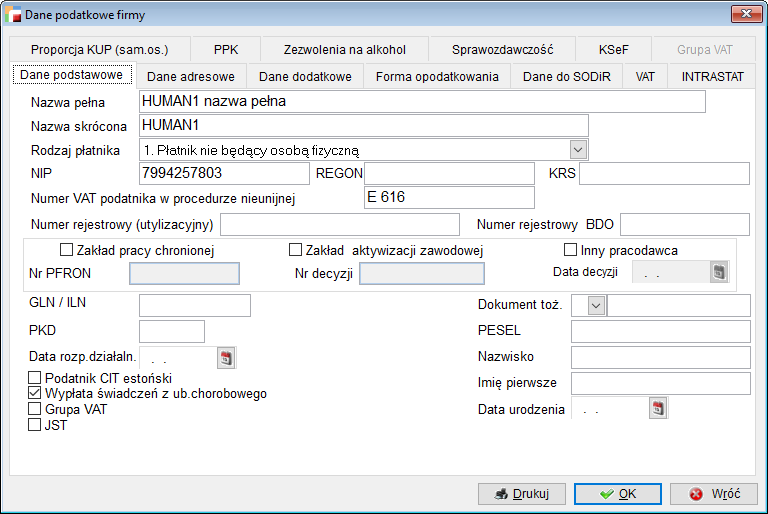Viewport: 768px width, 514px height.
Task: Click the Wróć button to go back
Action: (x=713, y=494)
